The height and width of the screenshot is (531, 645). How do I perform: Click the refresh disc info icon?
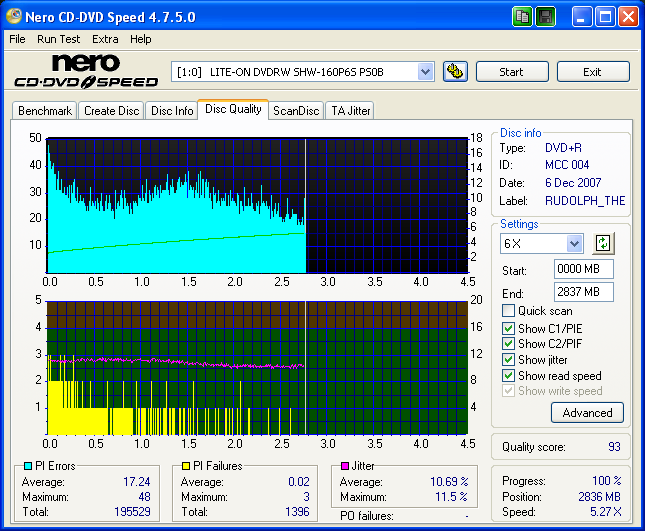603,243
